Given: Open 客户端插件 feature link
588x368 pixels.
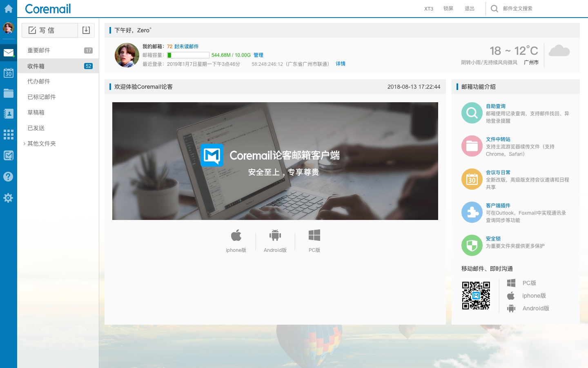Looking at the screenshot, I should pyautogui.click(x=498, y=206).
